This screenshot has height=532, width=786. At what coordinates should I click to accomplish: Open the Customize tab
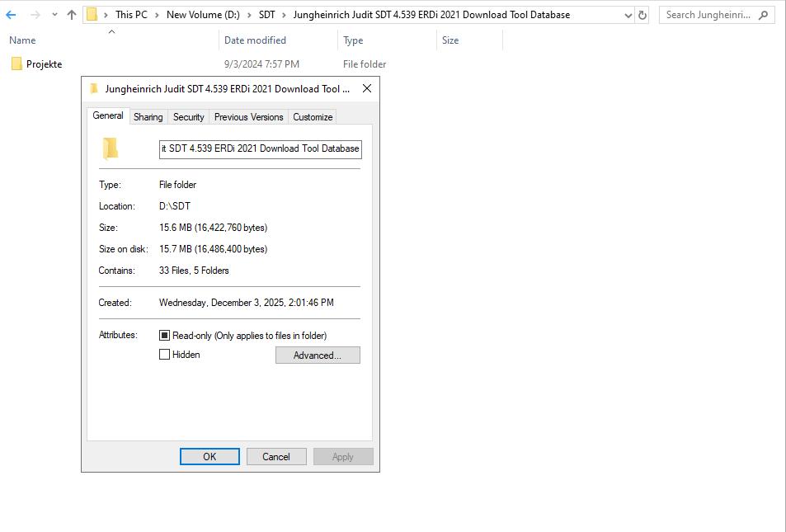pyautogui.click(x=313, y=117)
